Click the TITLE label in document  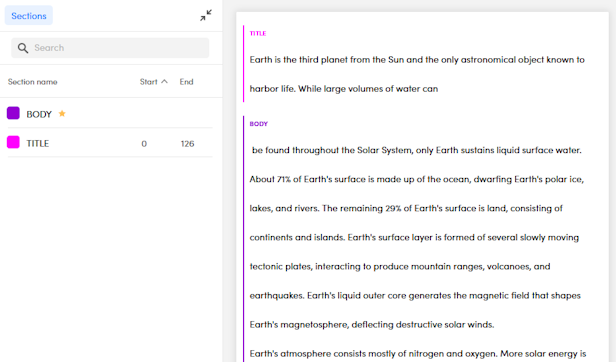(258, 33)
